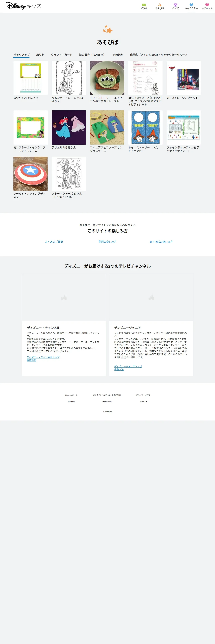The height and width of the screenshot is (644, 215).
Task: Click the Disney Junior placeholder image
Action: 151,297
